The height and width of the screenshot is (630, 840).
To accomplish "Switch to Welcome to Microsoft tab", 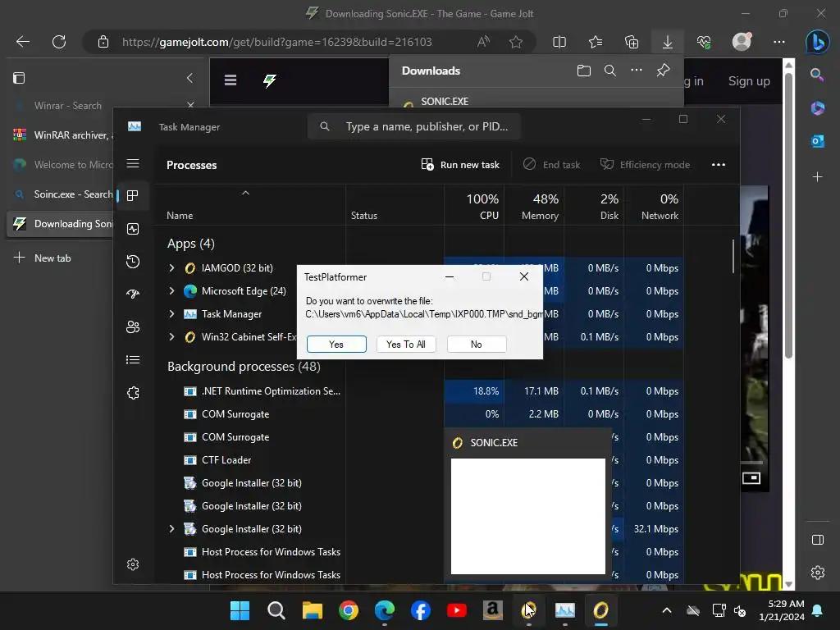I will [60, 164].
